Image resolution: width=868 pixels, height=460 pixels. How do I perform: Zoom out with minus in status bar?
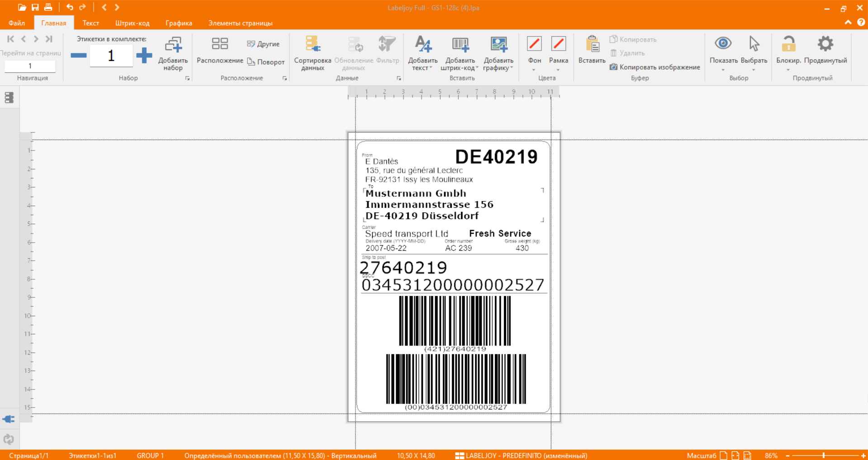click(787, 455)
